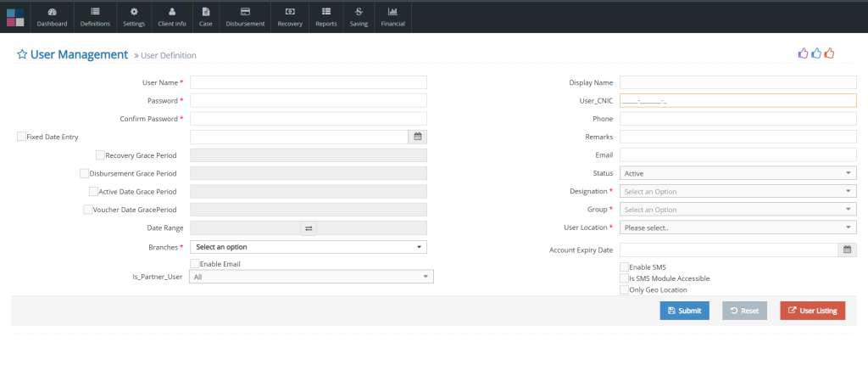Click the purple thumbs-up icon
Viewport: 868px width, 376px height.
803,53
